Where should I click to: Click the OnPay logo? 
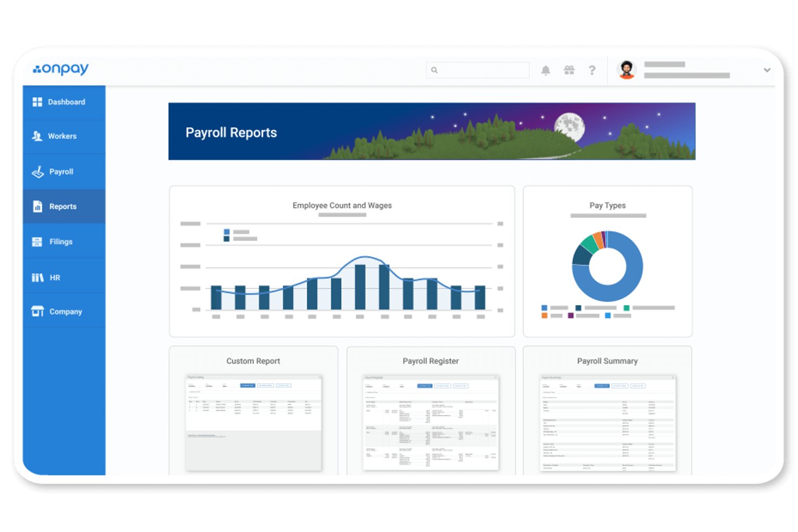[x=60, y=69]
